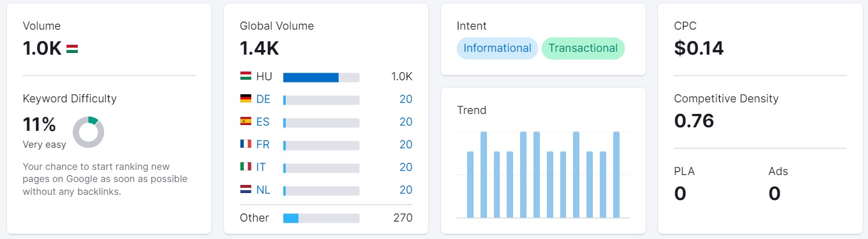Open the IT volume value 20
This screenshot has width=868, height=239.
[x=405, y=167]
